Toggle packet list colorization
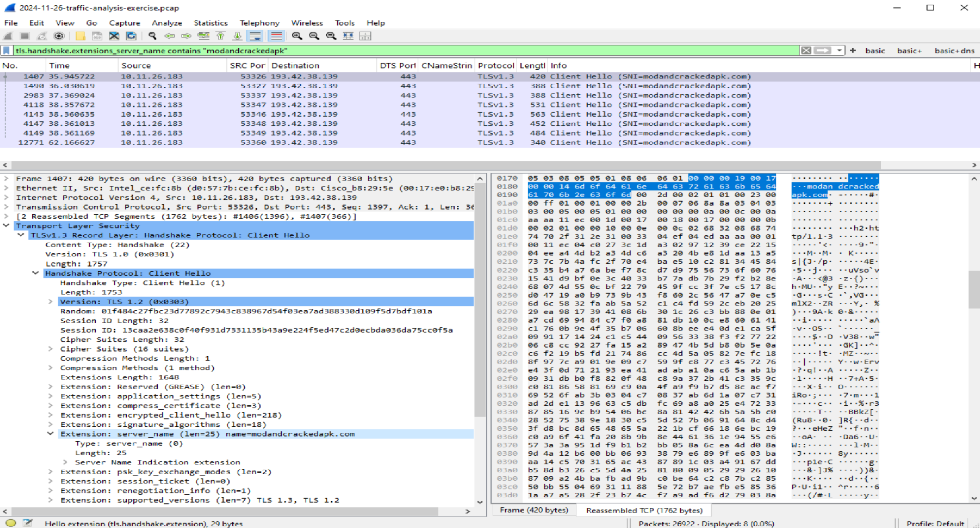This screenshot has width=980, height=528. [x=276, y=36]
